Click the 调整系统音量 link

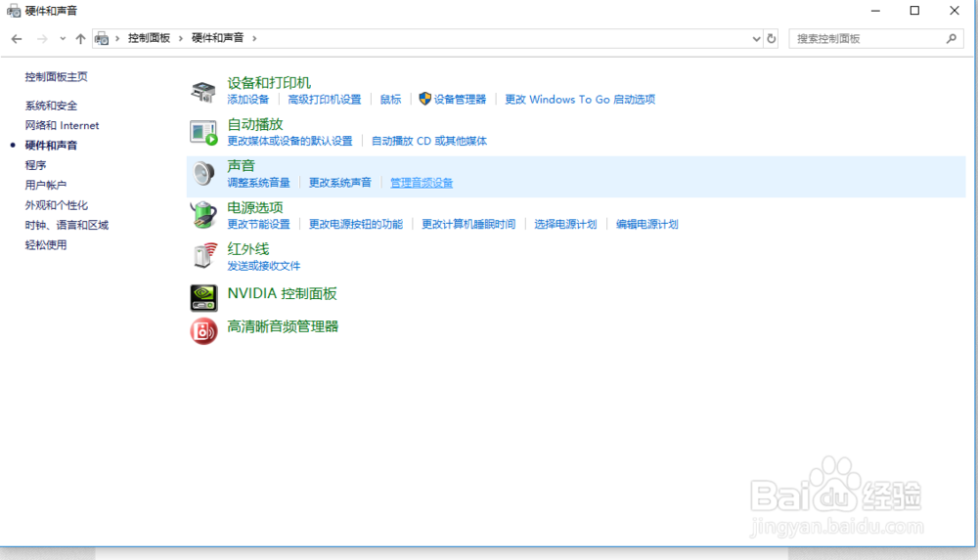(x=258, y=183)
